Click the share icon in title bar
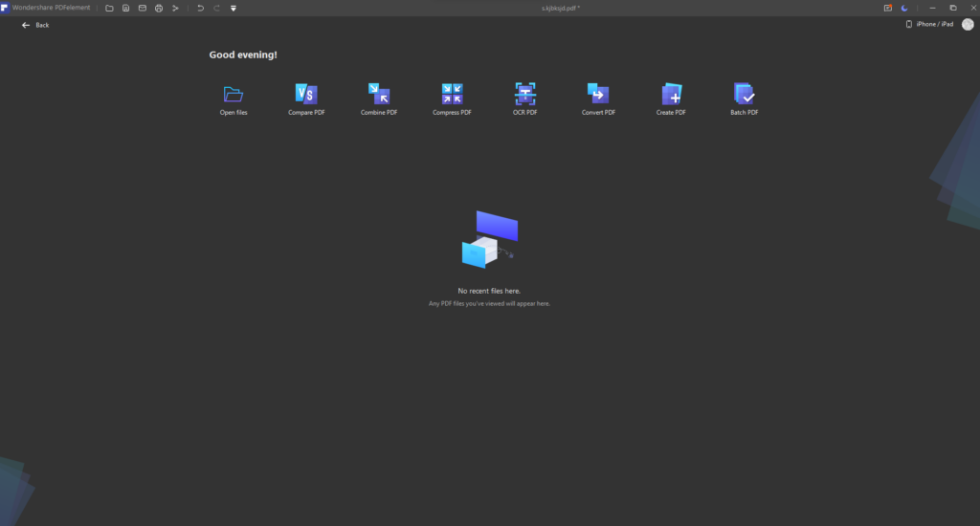The image size is (980, 526). tap(176, 8)
